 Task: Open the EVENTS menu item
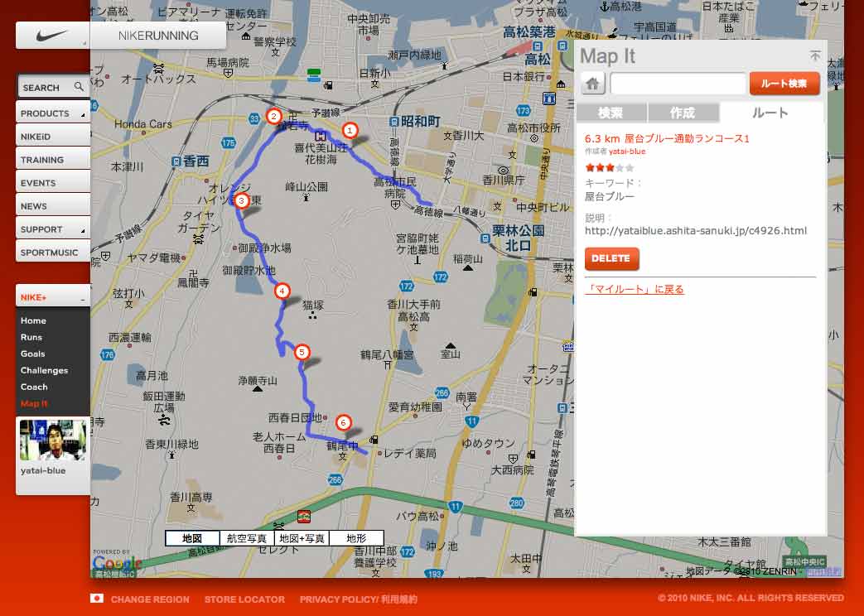pyautogui.click(x=53, y=182)
